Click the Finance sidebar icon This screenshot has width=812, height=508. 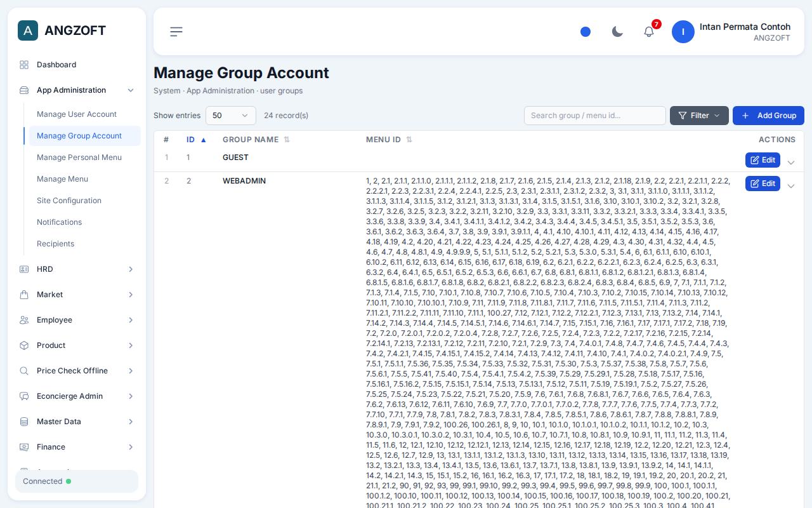24,447
